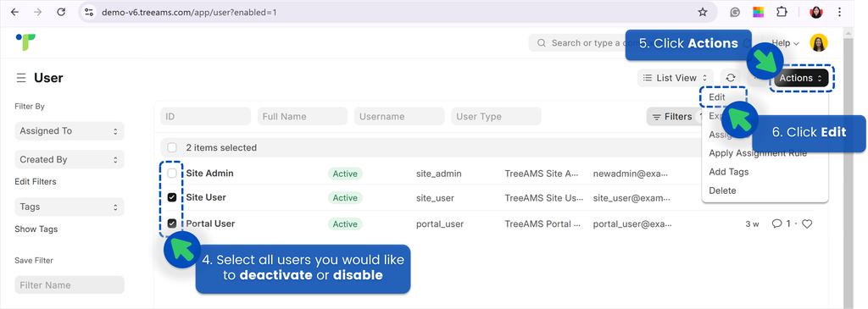Open Chrome three-dot menu
This screenshot has width=868, height=309.
(840, 12)
